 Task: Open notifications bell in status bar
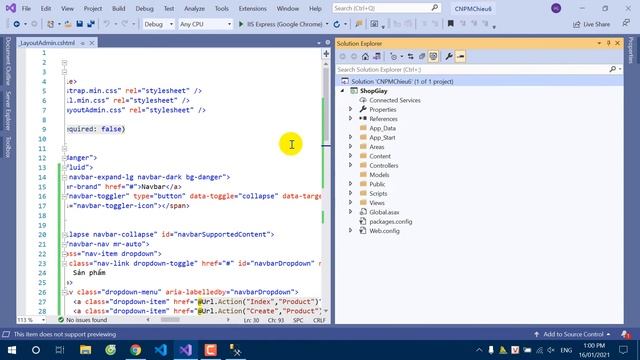click(x=625, y=334)
